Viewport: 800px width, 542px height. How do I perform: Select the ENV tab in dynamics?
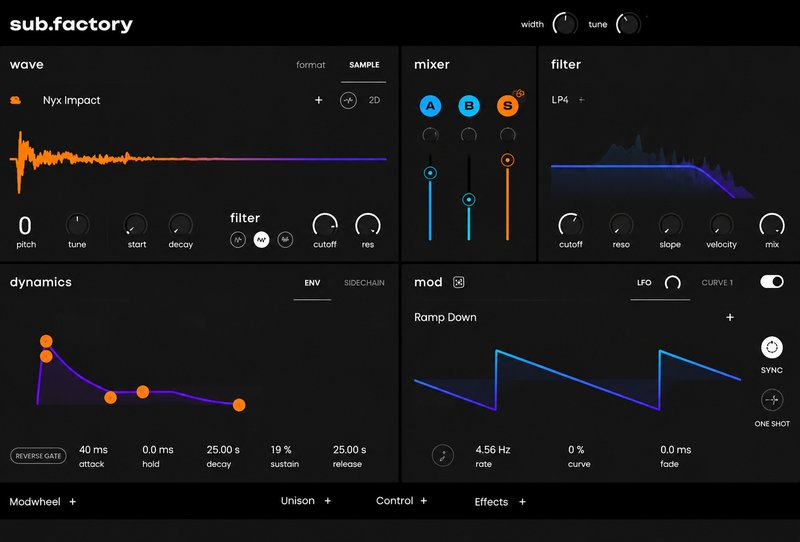(x=312, y=283)
